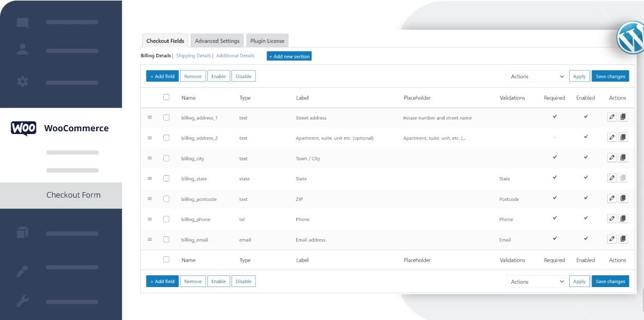Check the billing_phone row checkbox

click(167, 219)
